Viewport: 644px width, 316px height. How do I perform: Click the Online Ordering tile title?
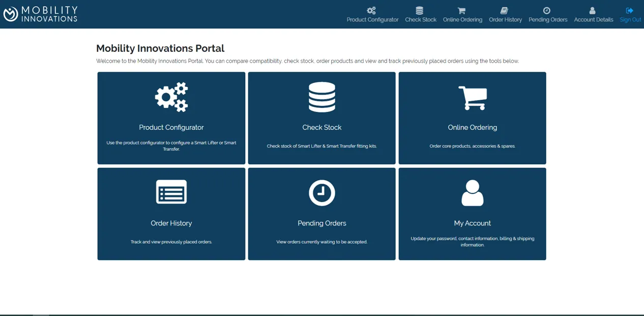pos(473,128)
